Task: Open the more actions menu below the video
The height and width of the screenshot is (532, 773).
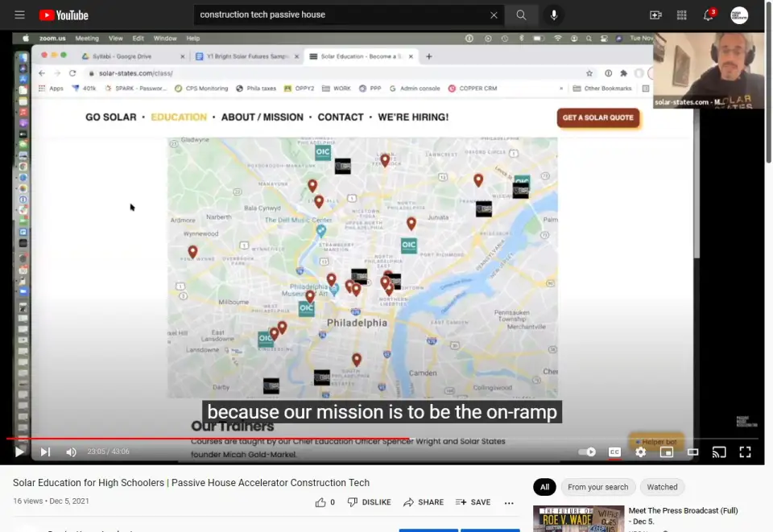Action: click(x=509, y=502)
